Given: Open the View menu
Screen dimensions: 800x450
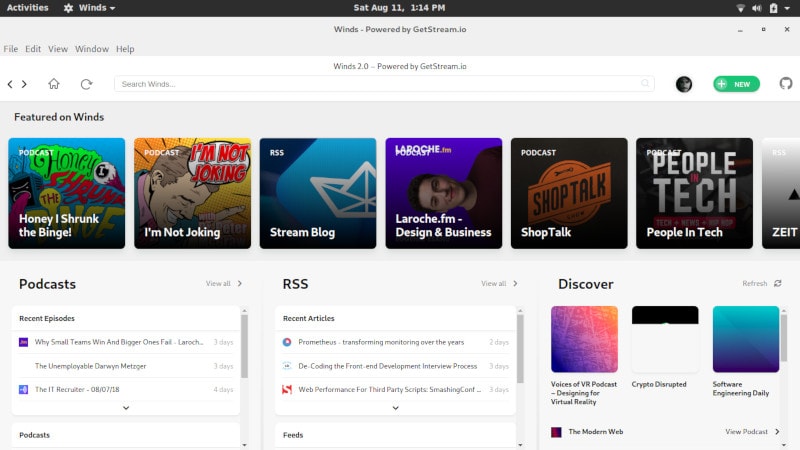Looking at the screenshot, I should tap(58, 49).
